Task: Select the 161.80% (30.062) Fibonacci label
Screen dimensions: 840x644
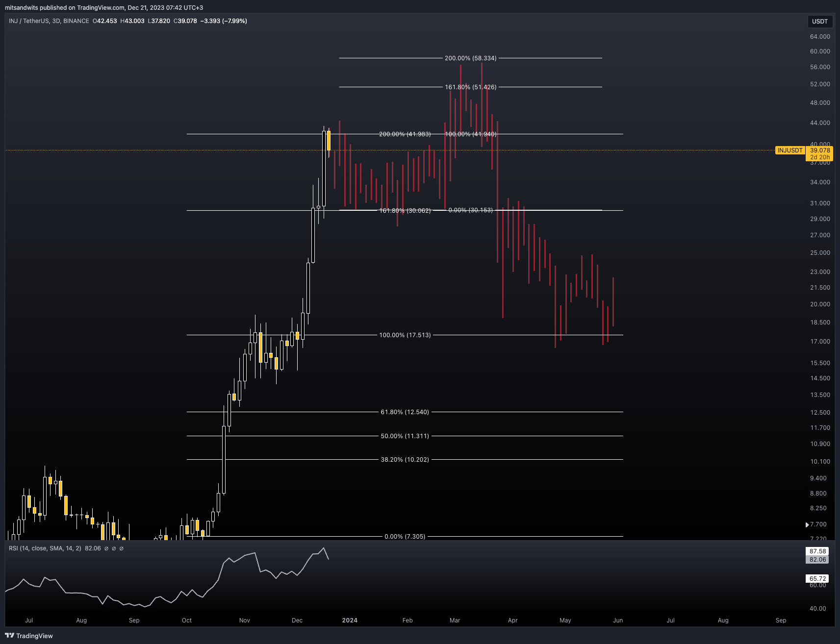Action: coord(405,211)
